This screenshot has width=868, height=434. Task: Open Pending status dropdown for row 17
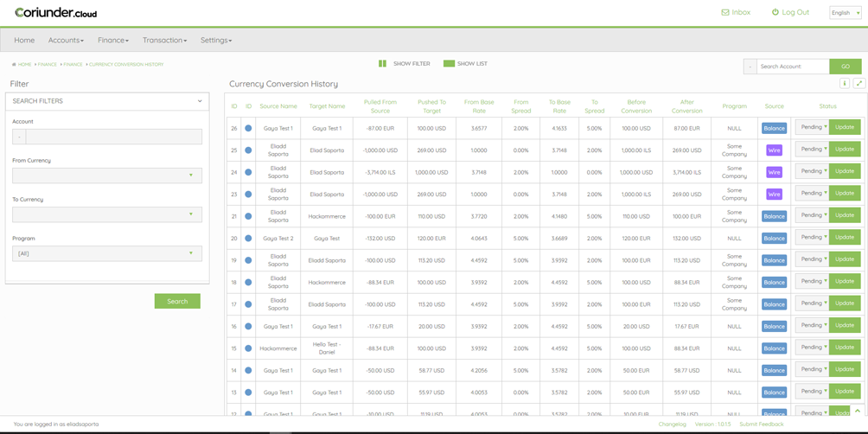[x=812, y=303]
